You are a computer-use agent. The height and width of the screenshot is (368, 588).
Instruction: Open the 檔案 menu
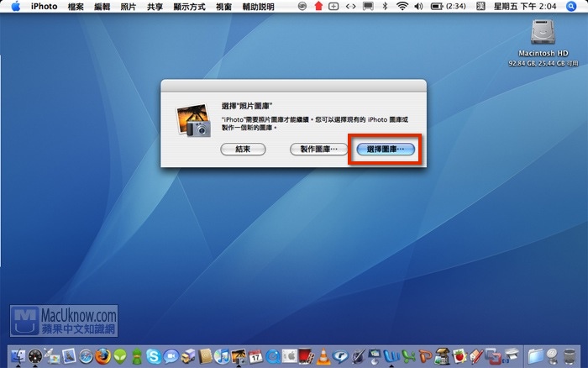click(76, 7)
